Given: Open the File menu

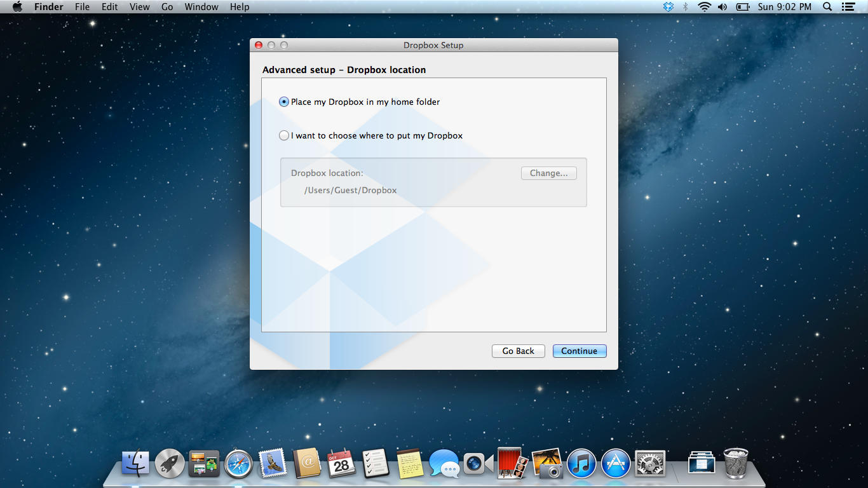Looking at the screenshot, I should pos(82,7).
